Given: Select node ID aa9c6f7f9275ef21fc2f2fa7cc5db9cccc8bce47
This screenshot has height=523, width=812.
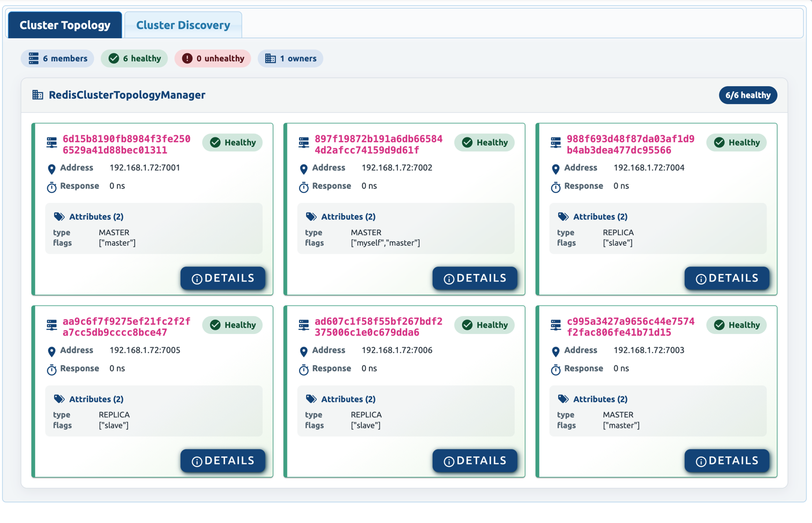Looking at the screenshot, I should pos(127,327).
